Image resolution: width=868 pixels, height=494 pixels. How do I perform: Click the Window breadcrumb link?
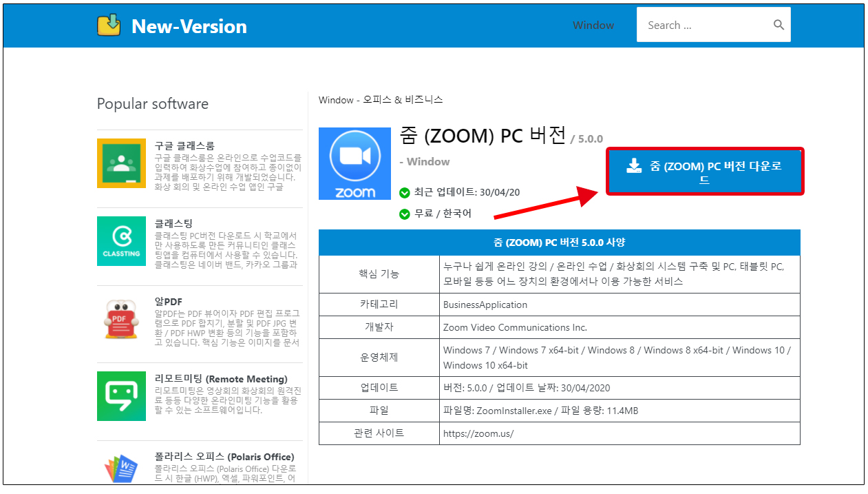336,100
